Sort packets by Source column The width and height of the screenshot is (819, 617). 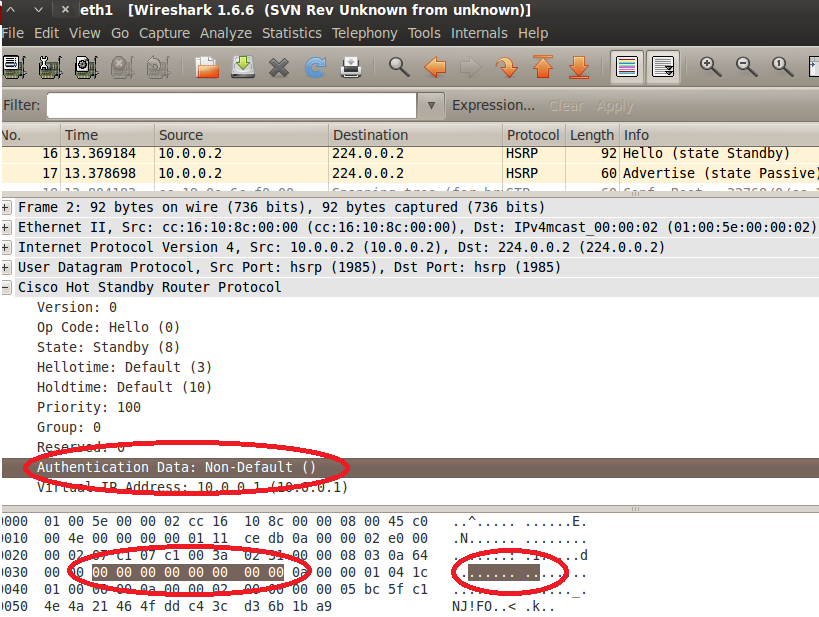click(x=242, y=135)
